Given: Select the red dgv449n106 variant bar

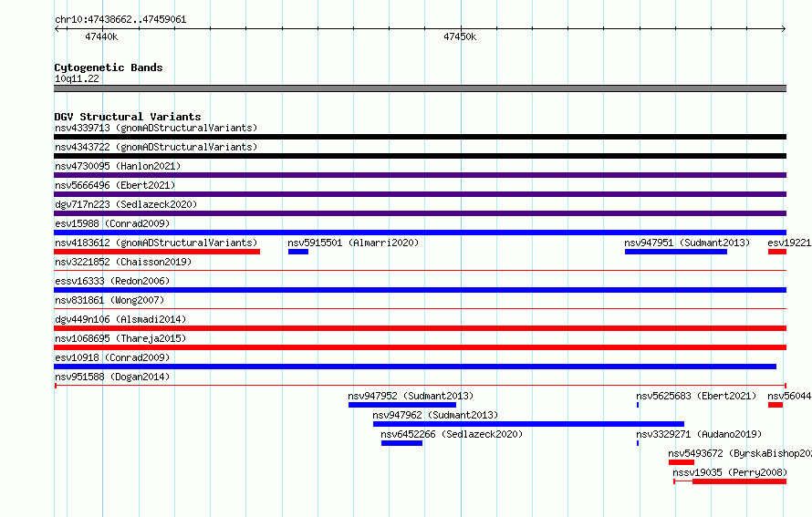Looking at the screenshot, I should (420, 328).
